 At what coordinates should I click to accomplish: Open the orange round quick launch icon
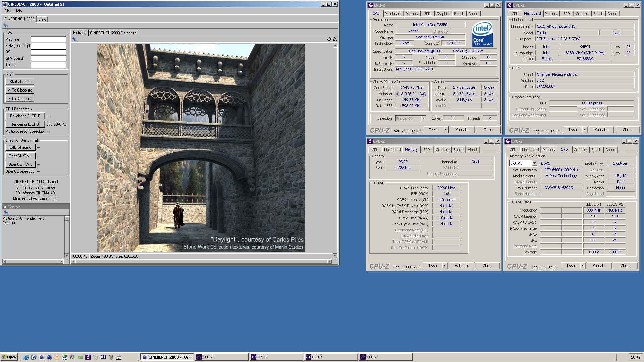pyautogui.click(x=57, y=357)
